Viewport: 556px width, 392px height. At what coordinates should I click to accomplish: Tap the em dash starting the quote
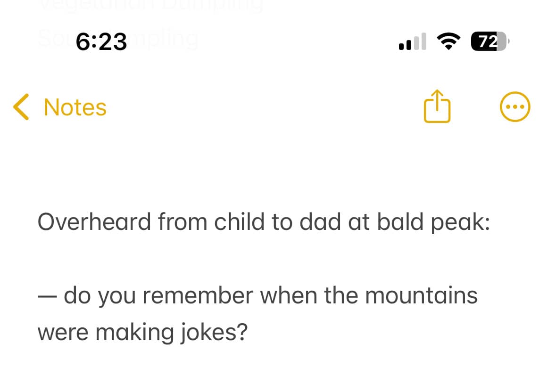47,297
